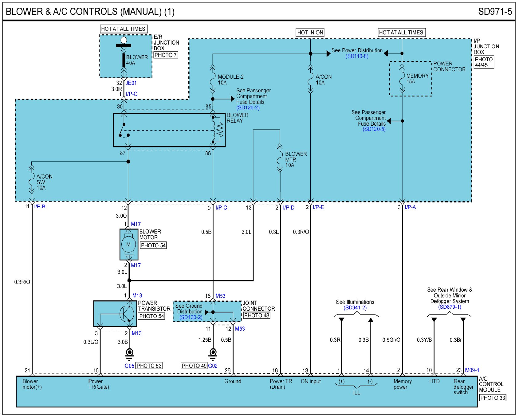Open the SD110-8 power distribution link

point(357,56)
